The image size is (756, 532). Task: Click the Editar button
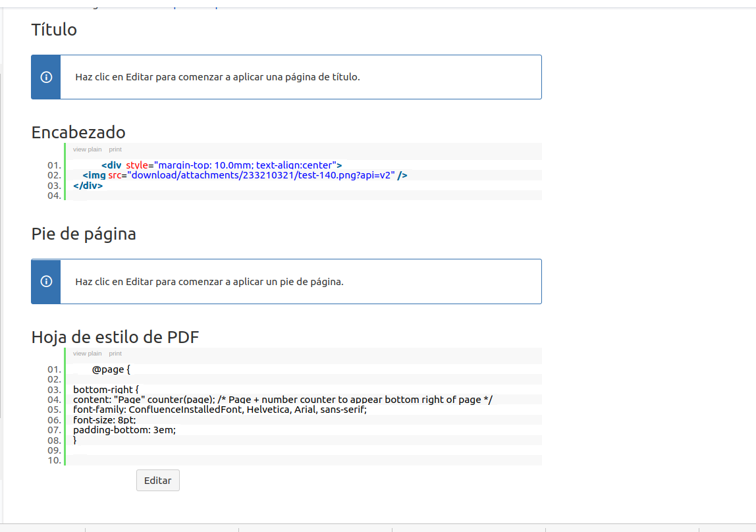click(x=157, y=481)
